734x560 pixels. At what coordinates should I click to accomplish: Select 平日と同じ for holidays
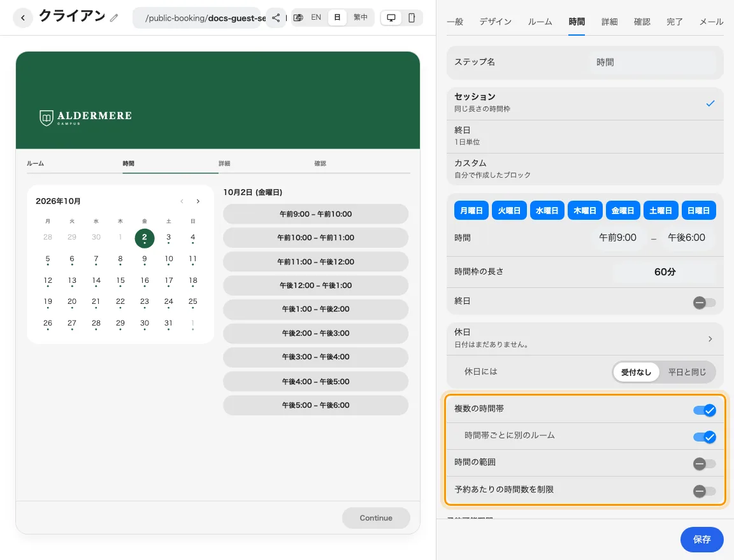pos(687,372)
